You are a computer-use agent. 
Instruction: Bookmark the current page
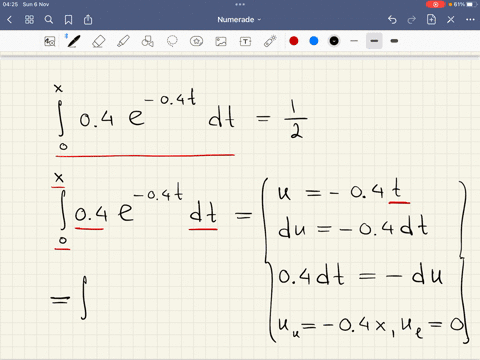click(x=68, y=20)
